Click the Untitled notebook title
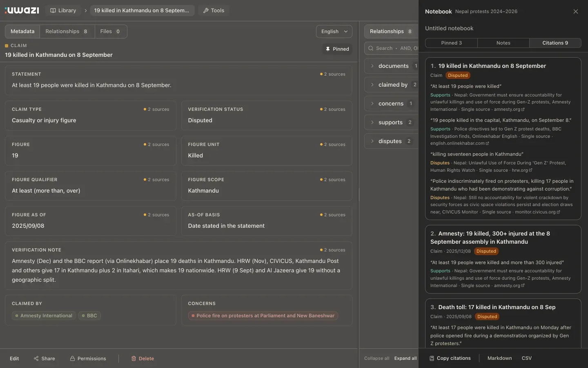 449,28
